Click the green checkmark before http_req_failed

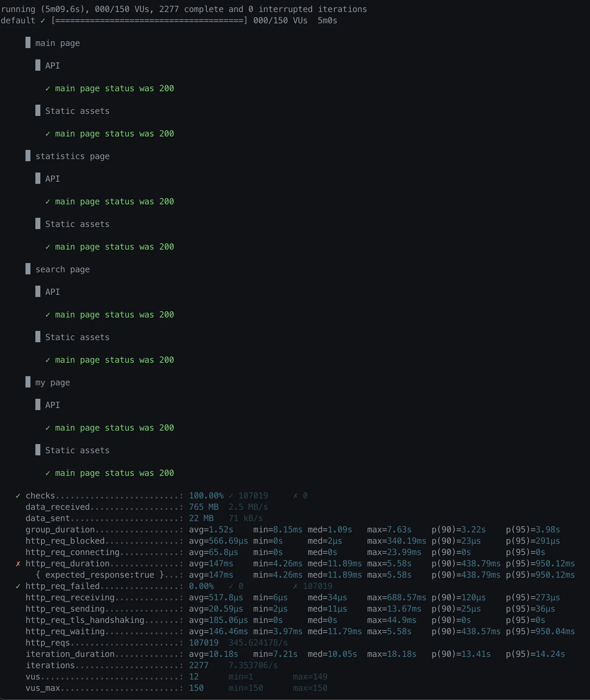tap(18, 586)
